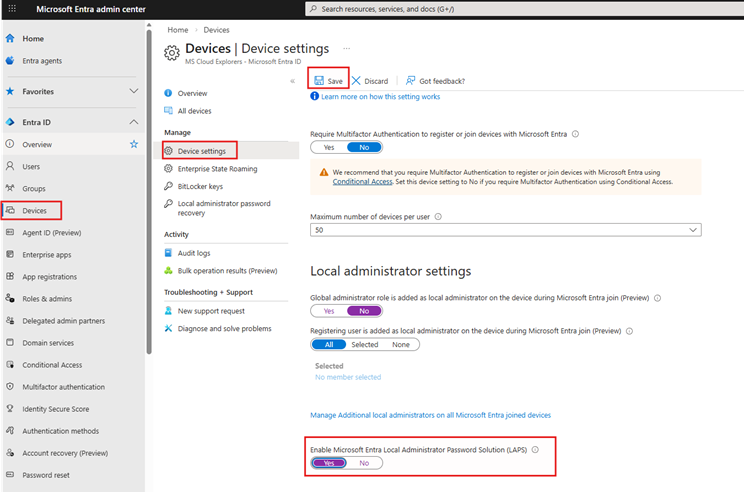Set Require Multifactor Authentication to Yes
Viewport: 744px width, 492px height.
[x=329, y=147]
